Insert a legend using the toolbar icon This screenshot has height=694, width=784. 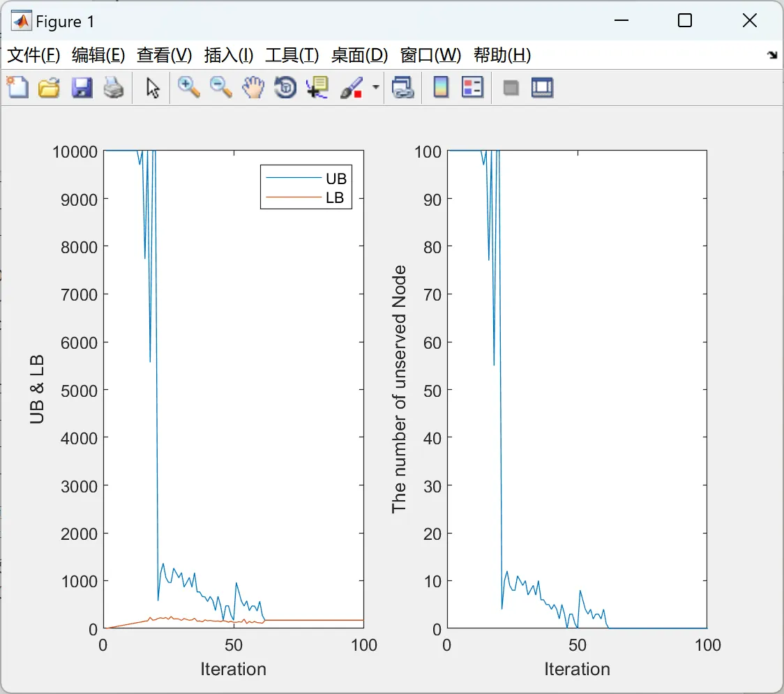click(472, 87)
